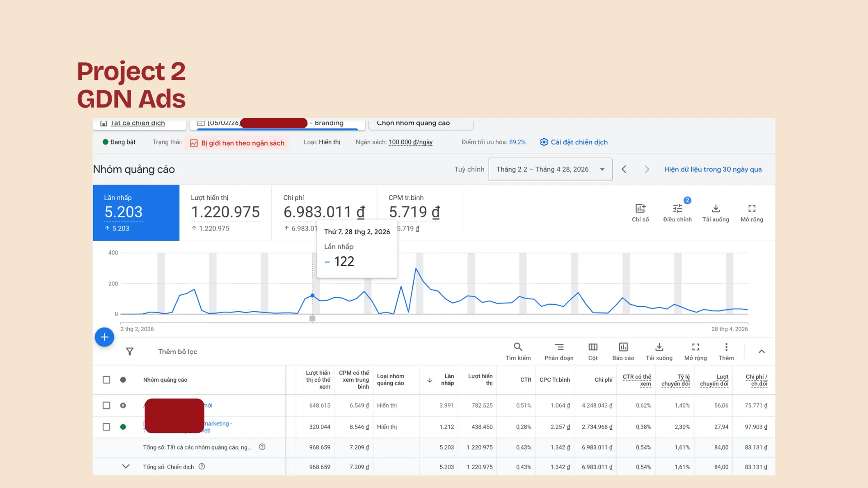Collapse the table toolbar with up chevron
This screenshot has height=488, width=868.
tap(761, 352)
